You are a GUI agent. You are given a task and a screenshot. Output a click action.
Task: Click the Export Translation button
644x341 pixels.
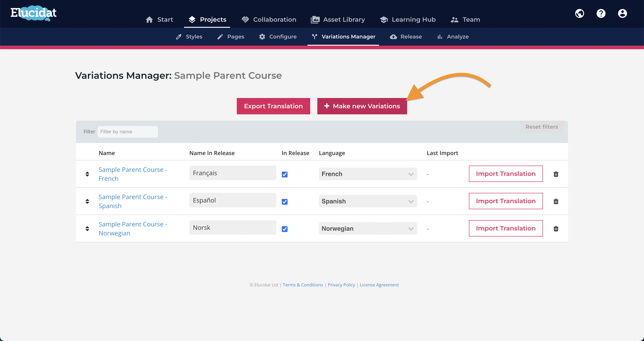[x=273, y=106]
